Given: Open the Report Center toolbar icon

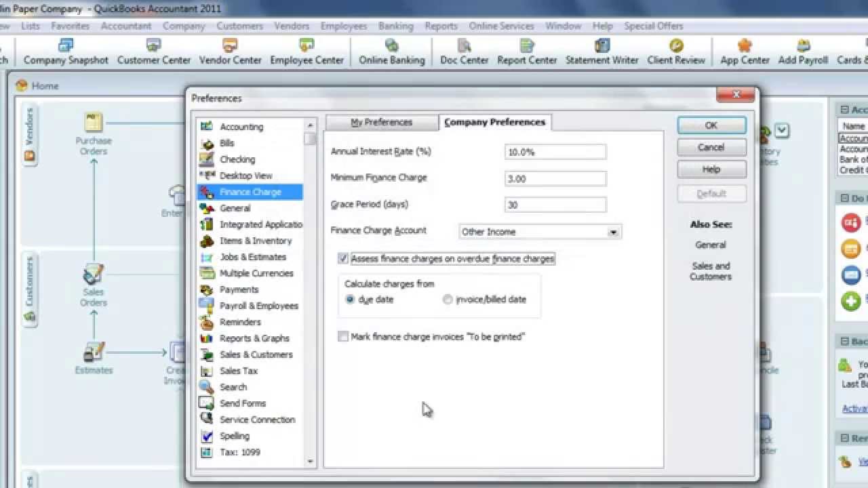Looking at the screenshot, I should click(527, 52).
